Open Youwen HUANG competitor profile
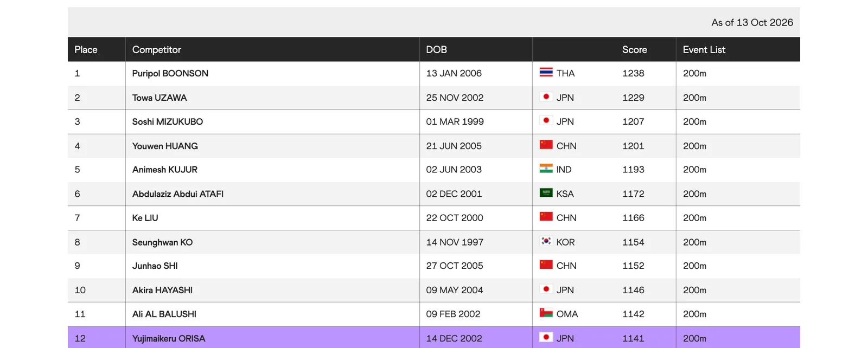This screenshot has height=348, width=868. tap(165, 146)
